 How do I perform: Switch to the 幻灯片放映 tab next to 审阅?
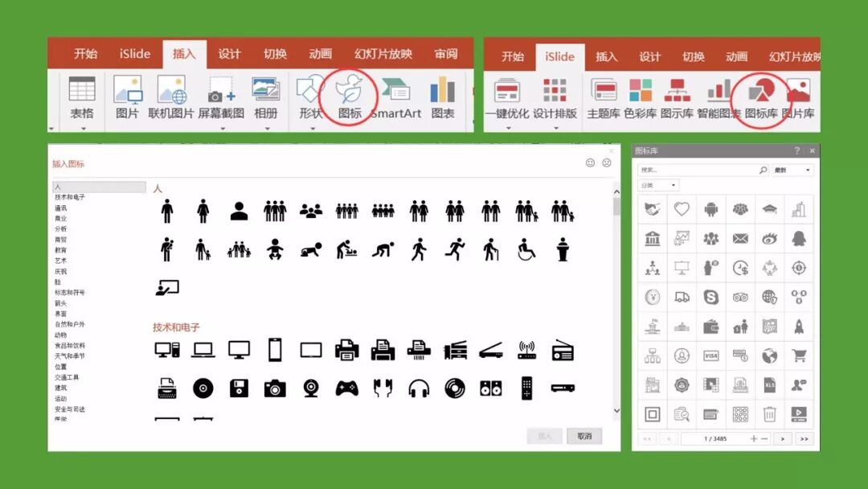383,54
